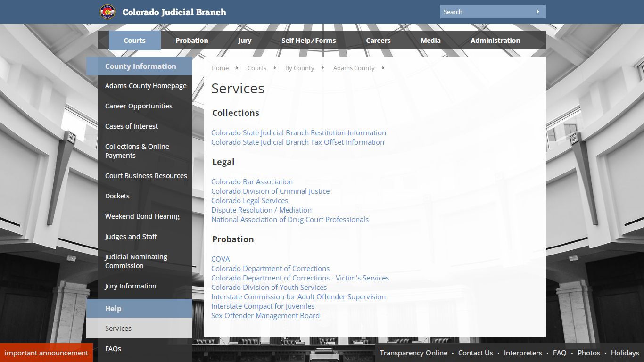Screen dimensions: 644x362
Task: Open Colorado Department of Corrections link
Action: 270,269
